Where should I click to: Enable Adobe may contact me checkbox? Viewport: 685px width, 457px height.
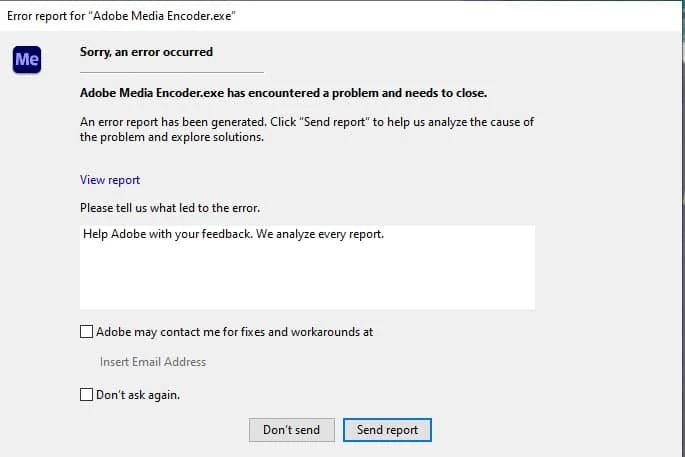(86, 332)
